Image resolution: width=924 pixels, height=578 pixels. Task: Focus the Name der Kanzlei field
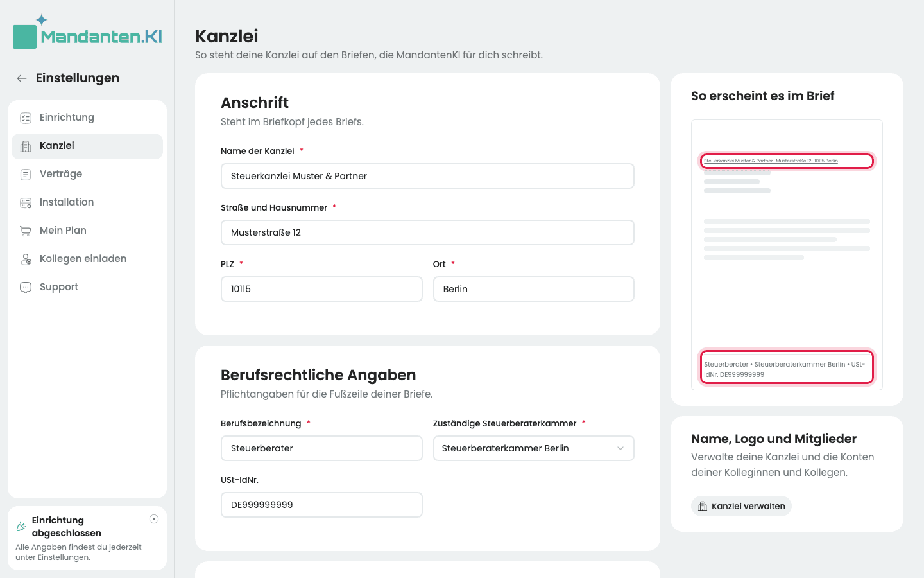pyautogui.click(x=427, y=176)
